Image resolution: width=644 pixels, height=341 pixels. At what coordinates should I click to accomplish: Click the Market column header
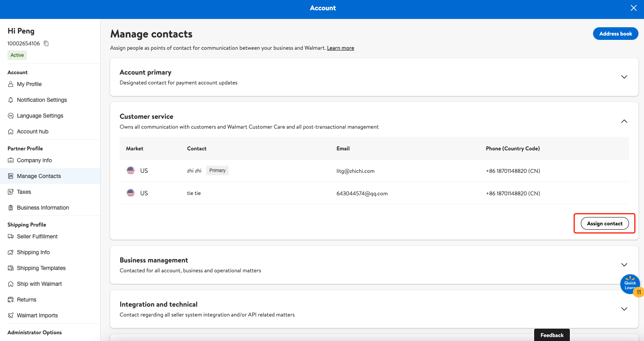pyautogui.click(x=135, y=148)
